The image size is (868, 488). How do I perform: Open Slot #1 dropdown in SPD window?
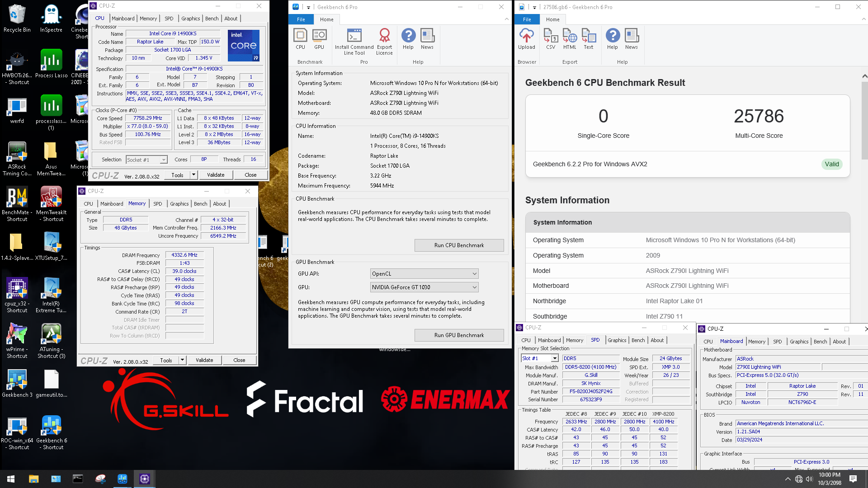[540, 358]
